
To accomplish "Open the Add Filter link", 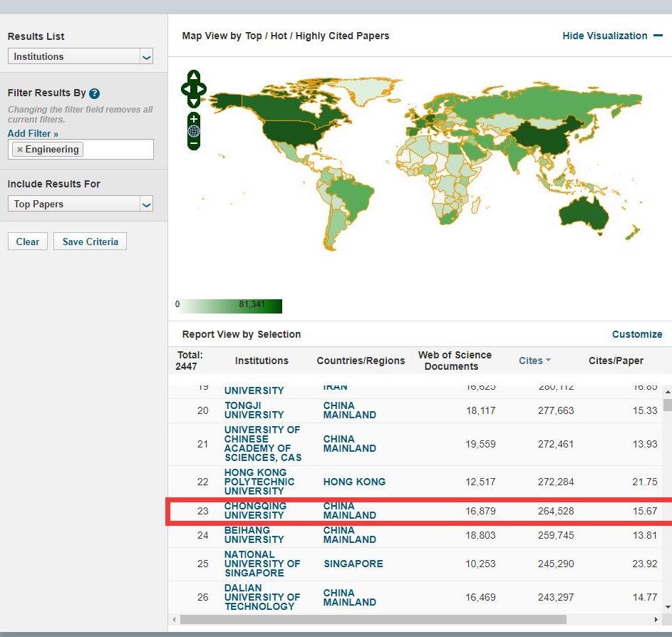I will tap(33, 133).
